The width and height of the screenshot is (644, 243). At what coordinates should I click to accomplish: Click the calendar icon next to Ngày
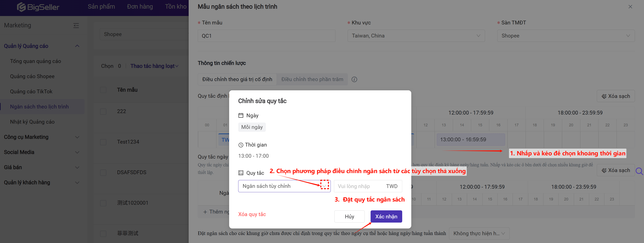pyautogui.click(x=241, y=115)
